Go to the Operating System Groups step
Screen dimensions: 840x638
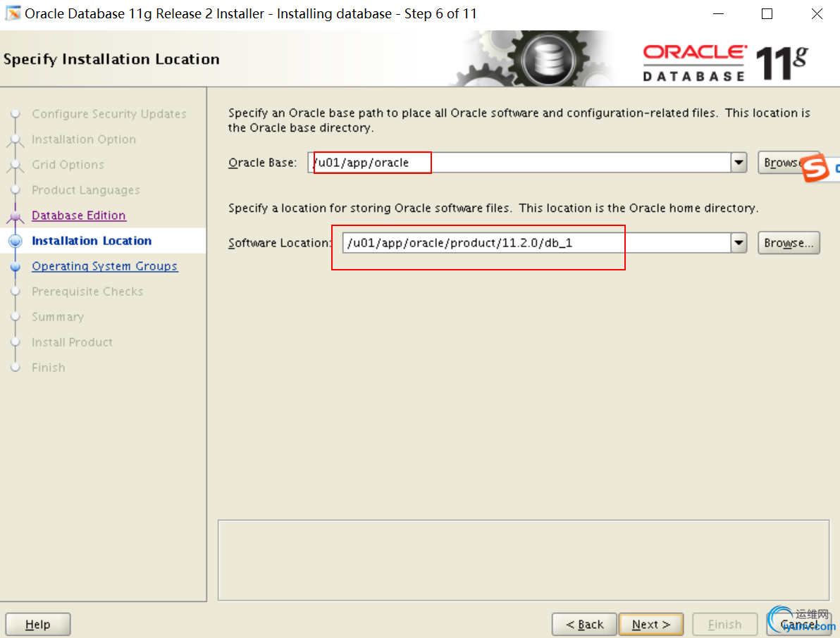pos(104,266)
